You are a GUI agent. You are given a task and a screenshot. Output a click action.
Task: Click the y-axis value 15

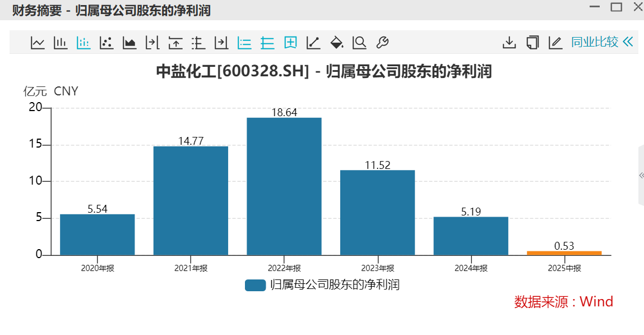(35, 144)
